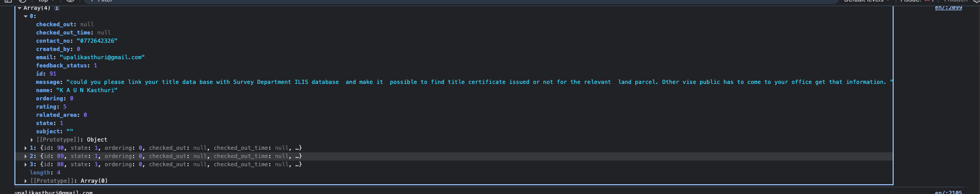This screenshot has width=980, height=194.
Task: Open source link en/:2105
Action: point(949,192)
